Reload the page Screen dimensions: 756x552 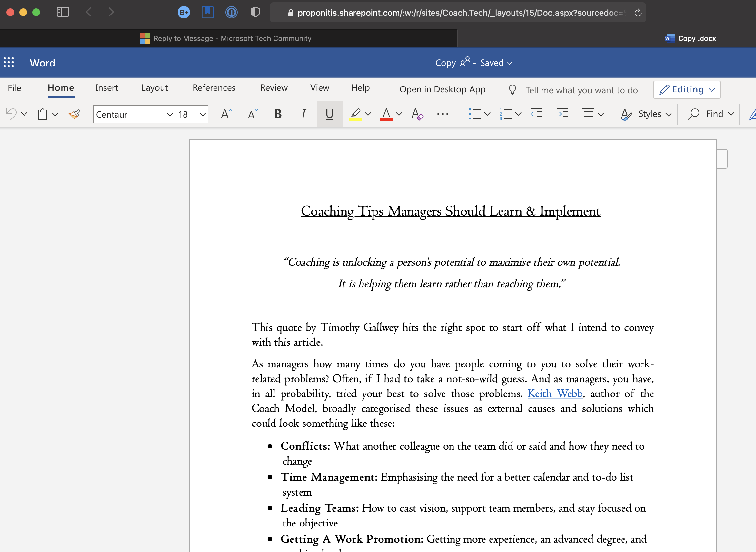tap(638, 13)
